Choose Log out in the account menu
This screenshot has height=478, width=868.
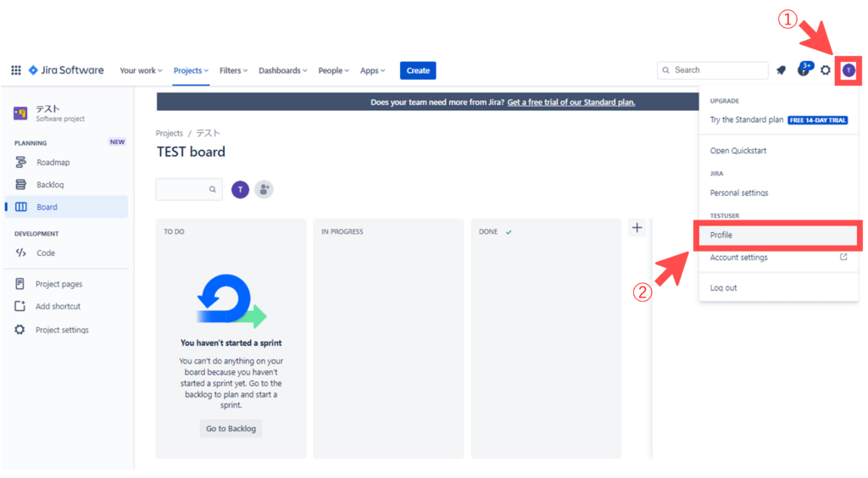point(723,288)
